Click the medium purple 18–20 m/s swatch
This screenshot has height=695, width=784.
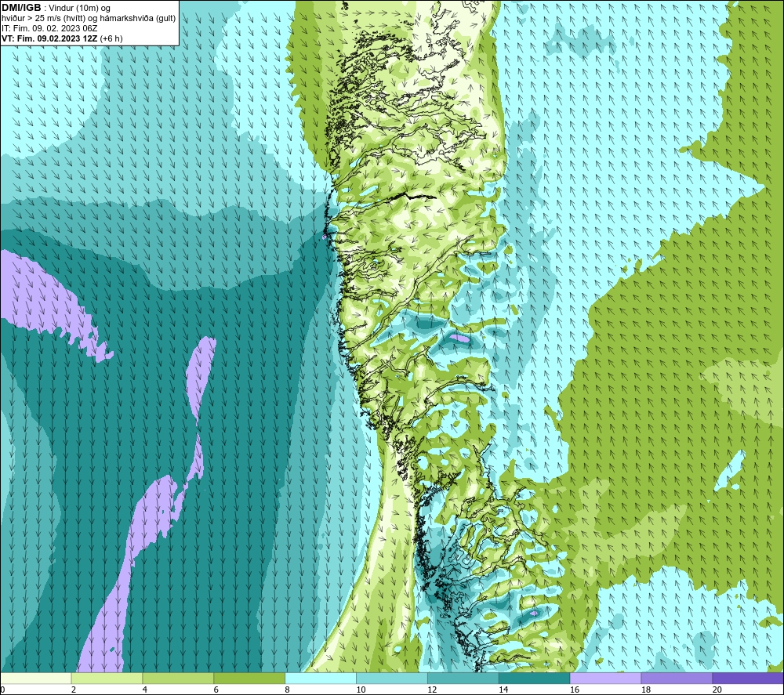click(677, 678)
